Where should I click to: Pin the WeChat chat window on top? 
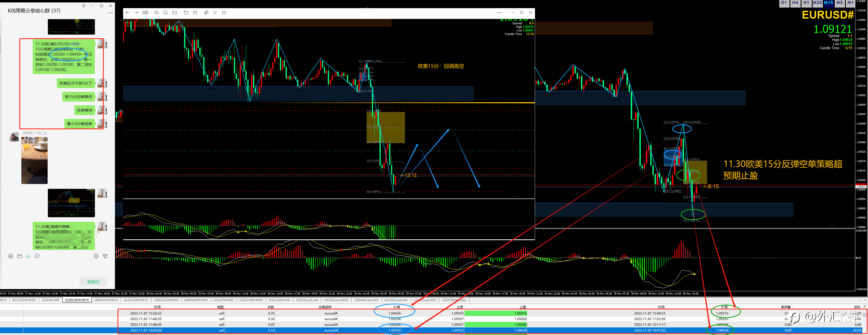(x=84, y=6)
